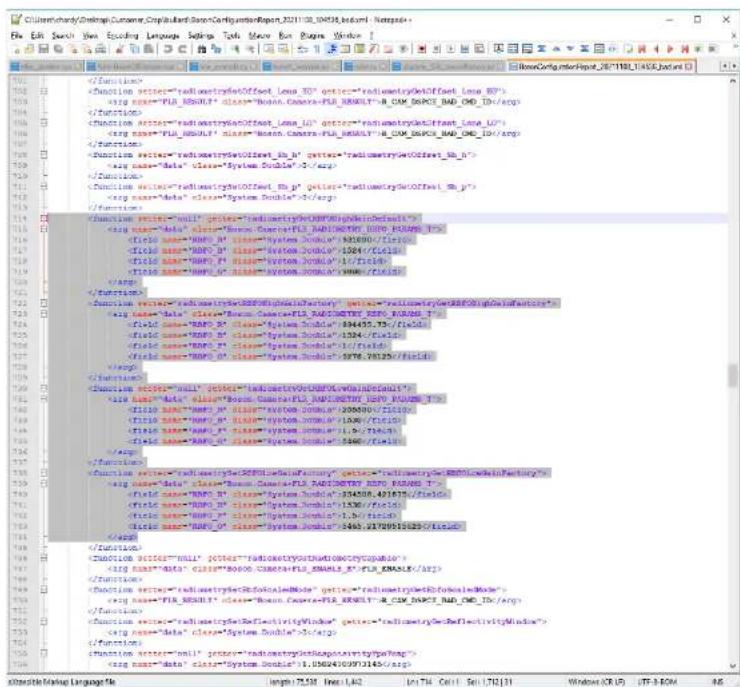Click the Copy toolbar icon
This screenshot has height=687, width=740.
[135, 49]
